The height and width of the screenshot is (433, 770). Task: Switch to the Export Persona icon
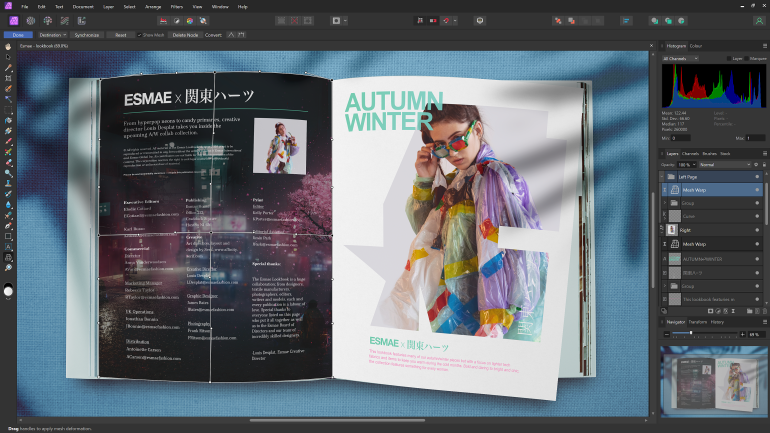point(82,21)
